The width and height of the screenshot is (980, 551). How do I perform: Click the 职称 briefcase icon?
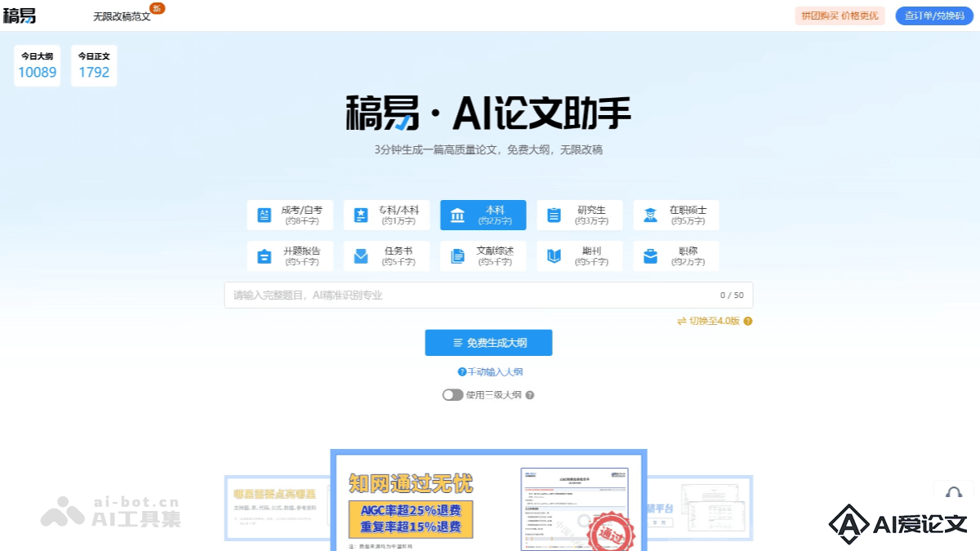point(650,256)
